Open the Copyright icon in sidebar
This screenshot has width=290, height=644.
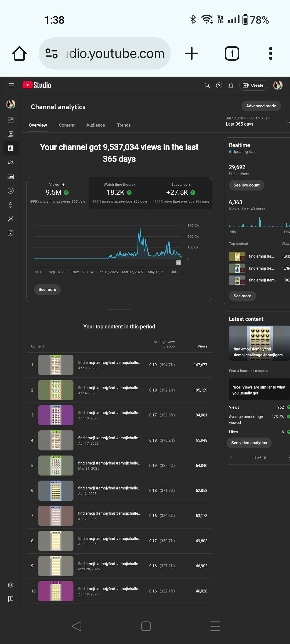pyautogui.click(x=11, y=191)
